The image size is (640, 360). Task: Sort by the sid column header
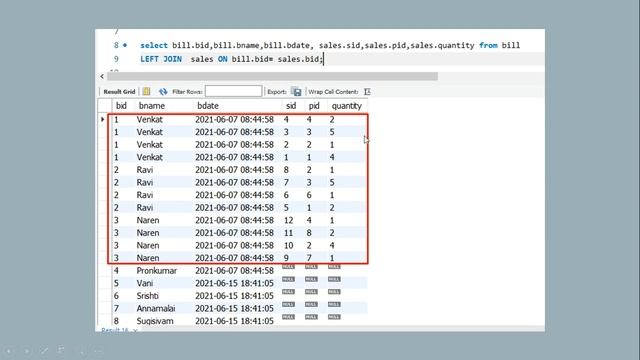[291, 106]
